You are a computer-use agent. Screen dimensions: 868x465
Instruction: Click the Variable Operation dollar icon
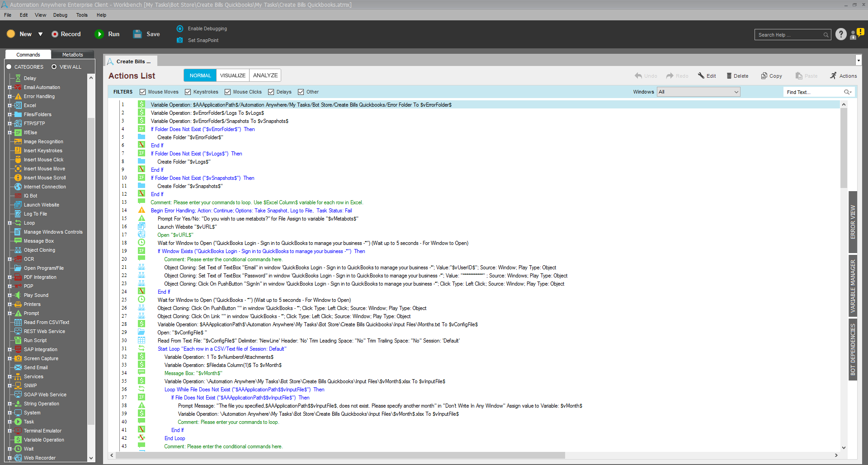18,440
